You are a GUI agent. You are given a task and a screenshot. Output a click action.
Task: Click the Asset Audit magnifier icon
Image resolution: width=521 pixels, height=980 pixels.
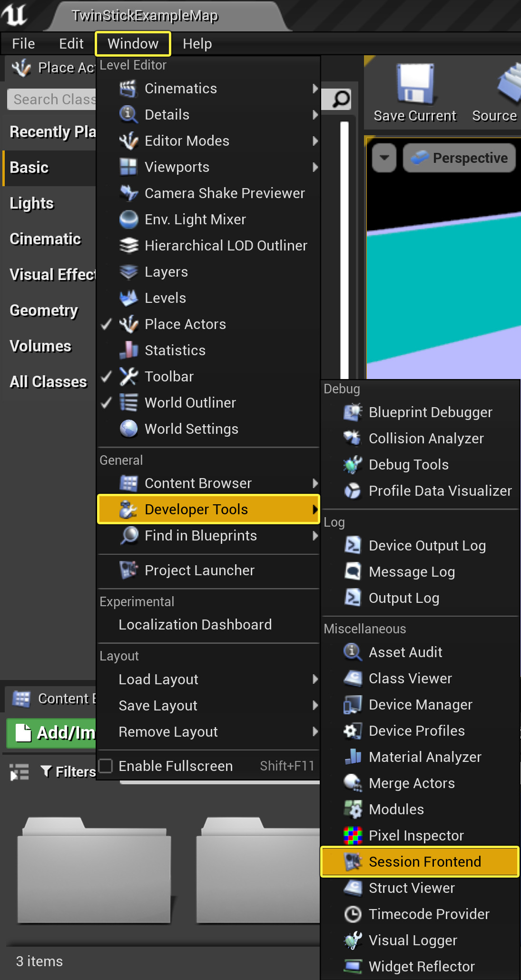click(x=353, y=652)
